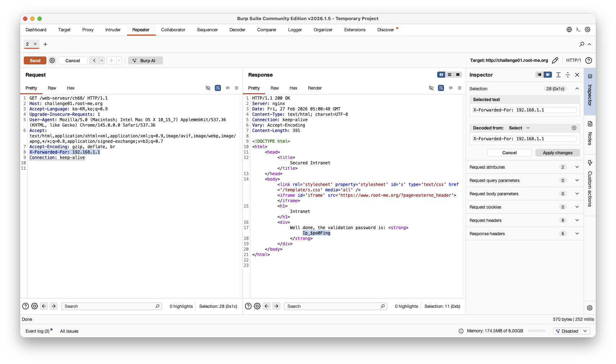This screenshot has height=364, width=616.
Task: Toggle non-printable characters in Response editor
Action: pyautogui.click(x=450, y=88)
